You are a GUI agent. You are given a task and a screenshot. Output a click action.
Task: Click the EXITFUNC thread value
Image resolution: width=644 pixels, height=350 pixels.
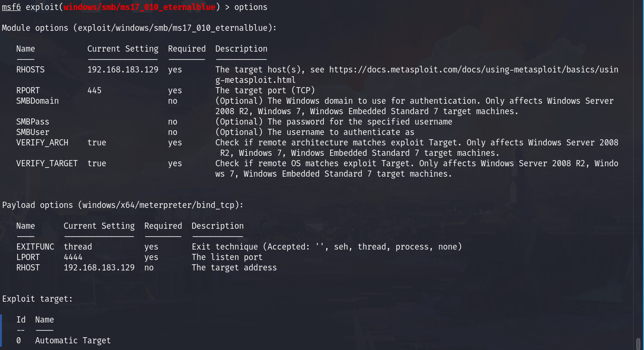78,247
